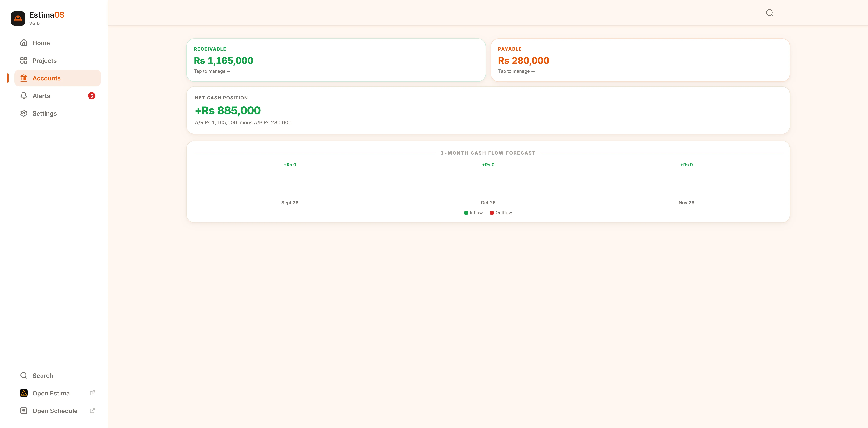The width and height of the screenshot is (868, 428).
Task: Tap to manage under Receivable
Action: coord(212,71)
